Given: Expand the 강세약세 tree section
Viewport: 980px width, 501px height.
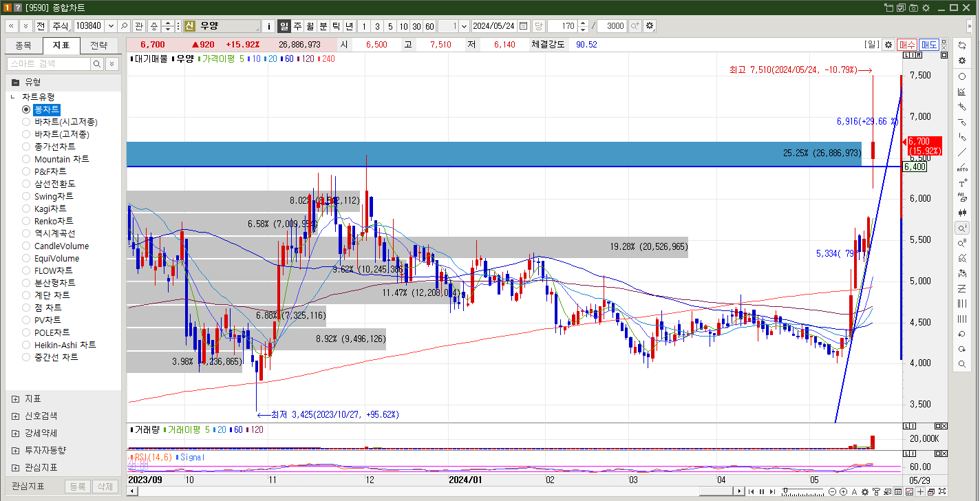Looking at the screenshot, I should (15, 434).
